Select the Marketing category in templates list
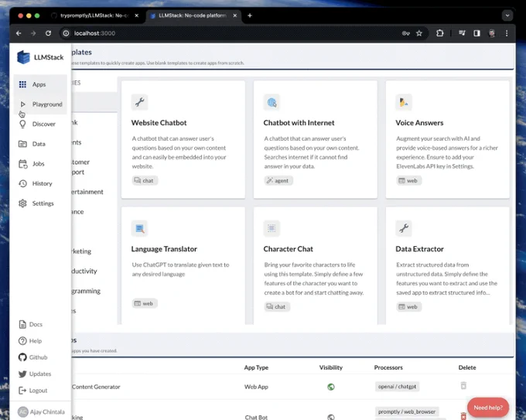 [x=81, y=251]
